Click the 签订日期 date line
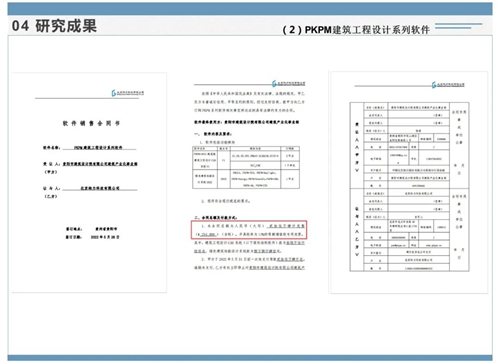 (92, 237)
